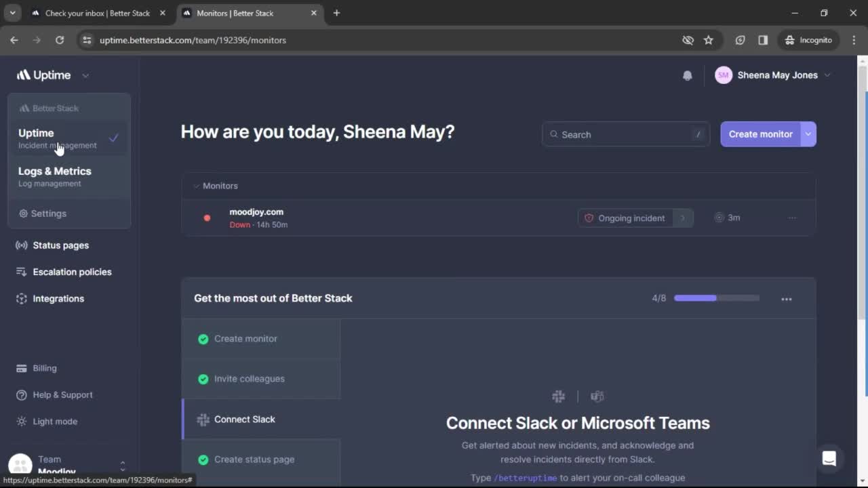Open Team Moodjoy switcher arrows
Screen dimensions: 868x488
pyautogui.click(x=123, y=466)
